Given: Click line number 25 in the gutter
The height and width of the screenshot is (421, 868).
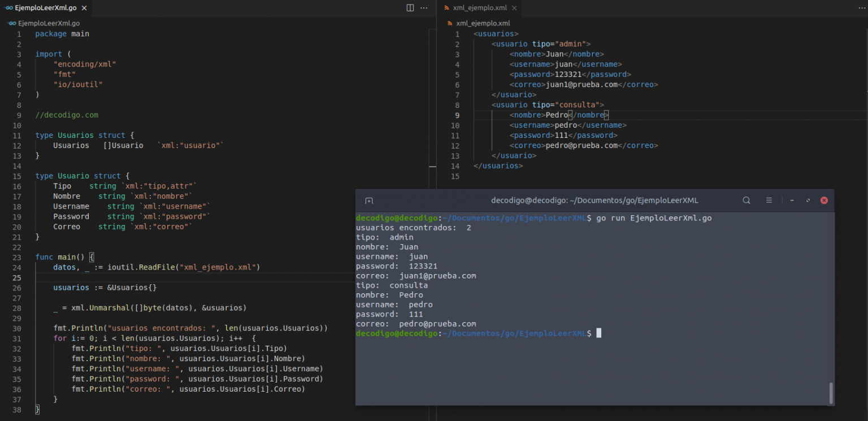Looking at the screenshot, I should (x=17, y=277).
